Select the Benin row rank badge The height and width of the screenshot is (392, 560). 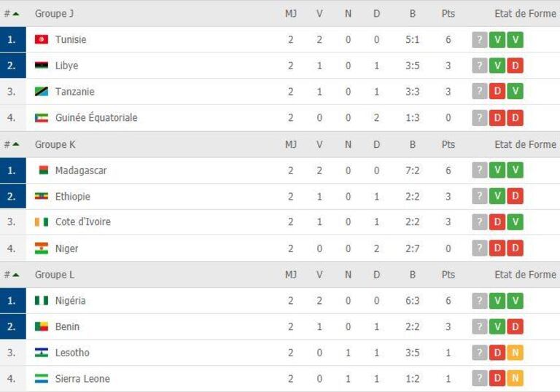click(x=13, y=326)
